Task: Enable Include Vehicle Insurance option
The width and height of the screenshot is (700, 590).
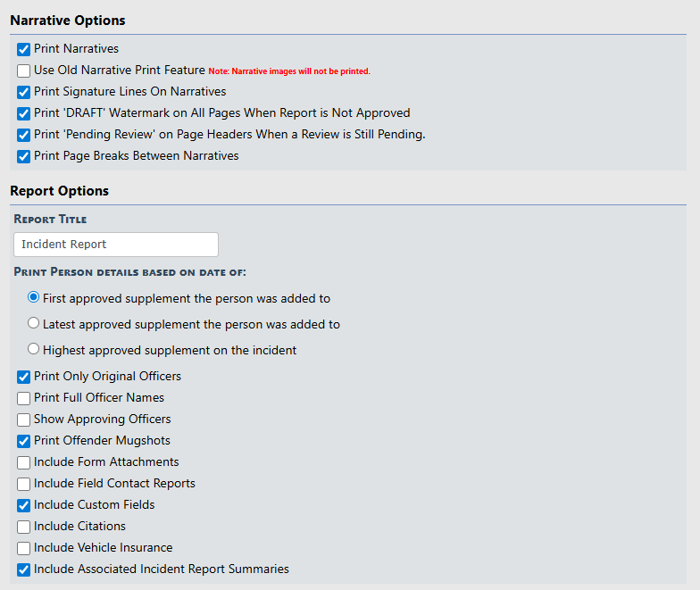Action: (x=24, y=548)
